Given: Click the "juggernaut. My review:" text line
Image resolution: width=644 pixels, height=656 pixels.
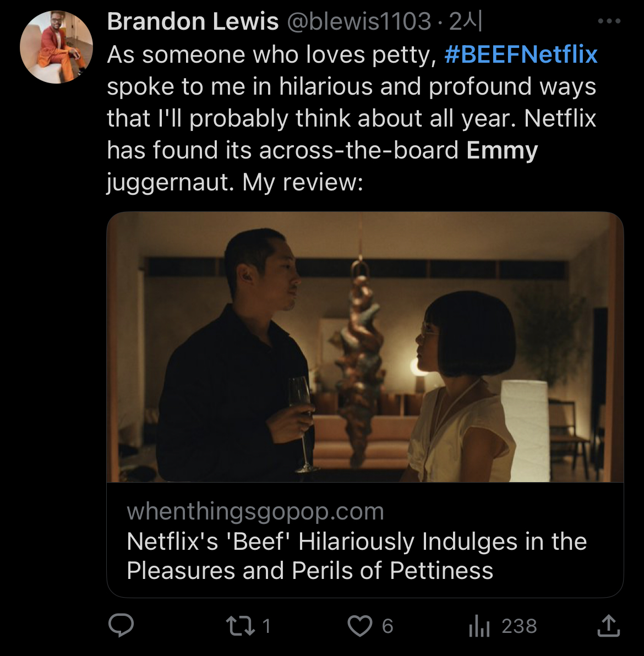Looking at the screenshot, I should point(235,182).
